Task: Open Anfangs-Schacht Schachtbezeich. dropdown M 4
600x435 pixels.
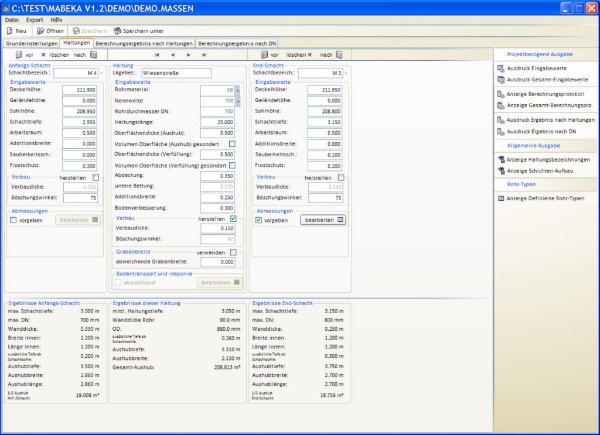Action: (101, 73)
